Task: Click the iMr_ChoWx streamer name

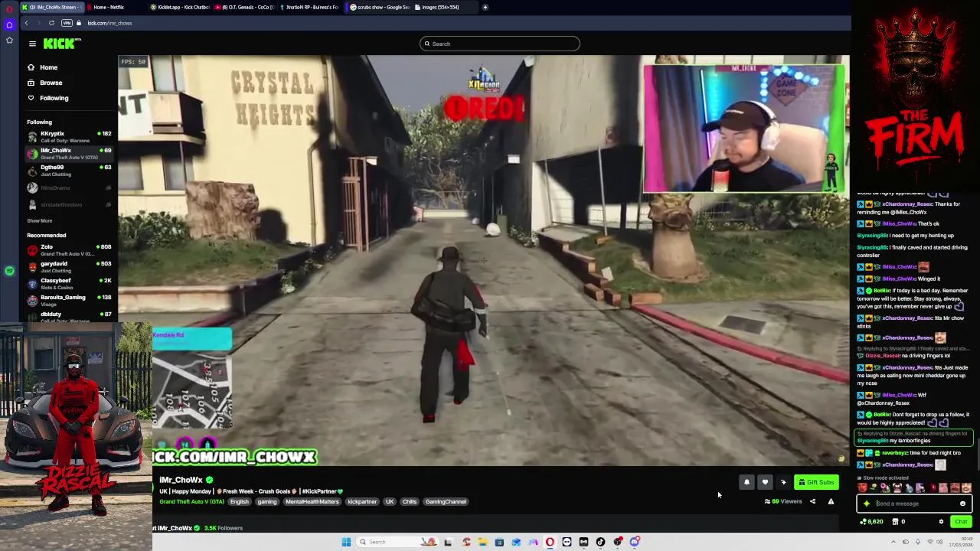Action: tap(181, 480)
